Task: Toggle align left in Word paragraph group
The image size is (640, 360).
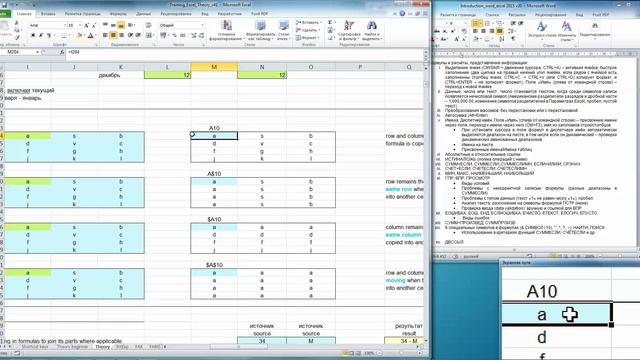Action: point(476,31)
